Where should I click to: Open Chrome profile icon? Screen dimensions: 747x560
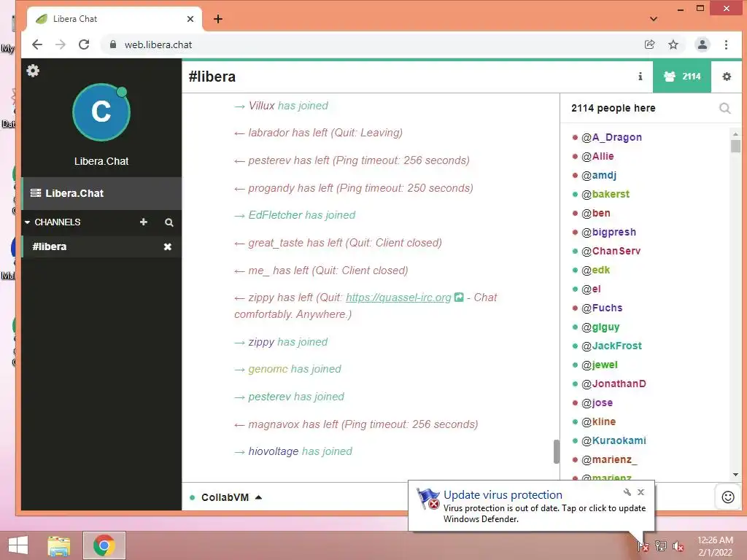[703, 44]
